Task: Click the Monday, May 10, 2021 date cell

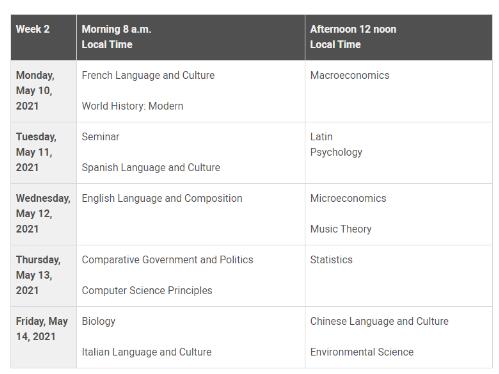Action: coord(43,91)
